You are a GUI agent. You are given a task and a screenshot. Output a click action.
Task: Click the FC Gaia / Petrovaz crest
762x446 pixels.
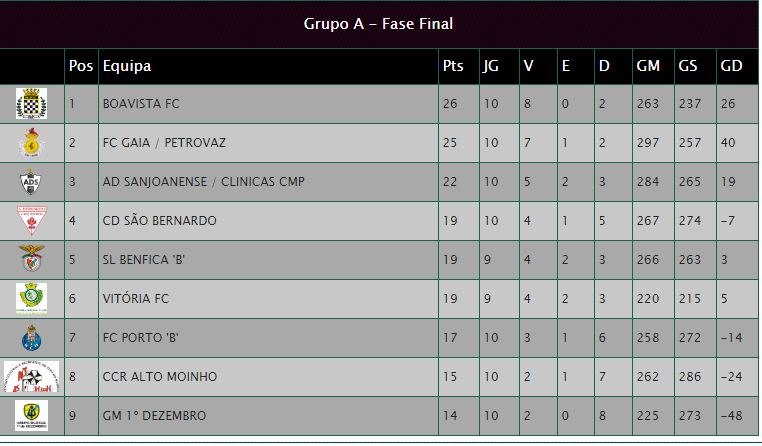coord(31,143)
